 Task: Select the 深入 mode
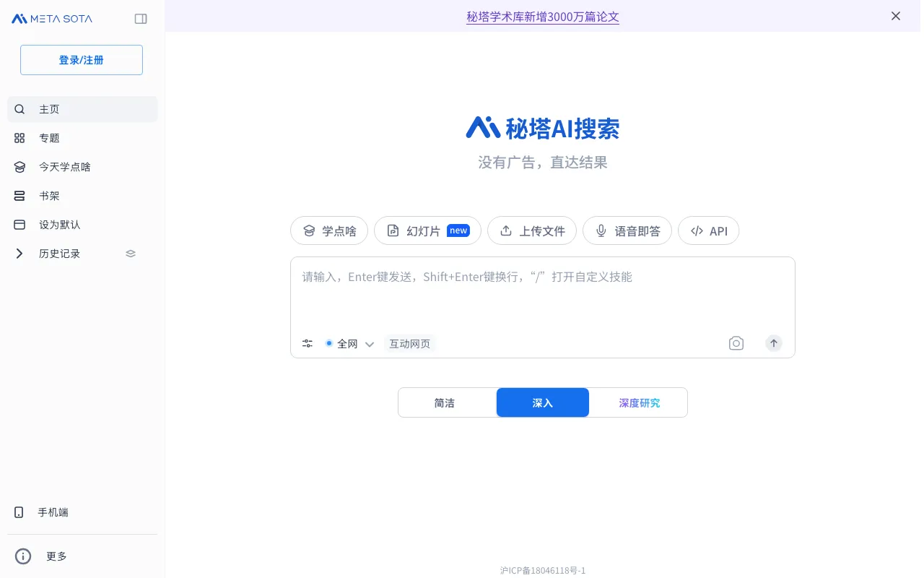coord(543,402)
